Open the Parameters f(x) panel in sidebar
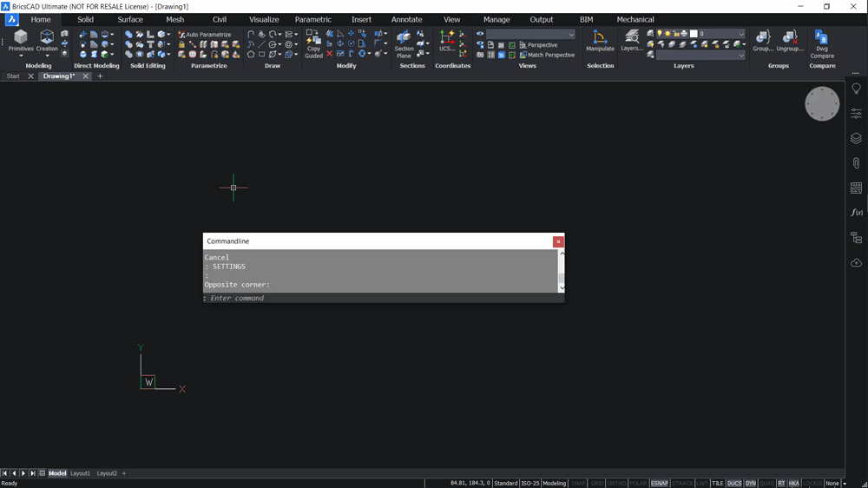Image resolution: width=868 pixels, height=488 pixels. point(857,213)
